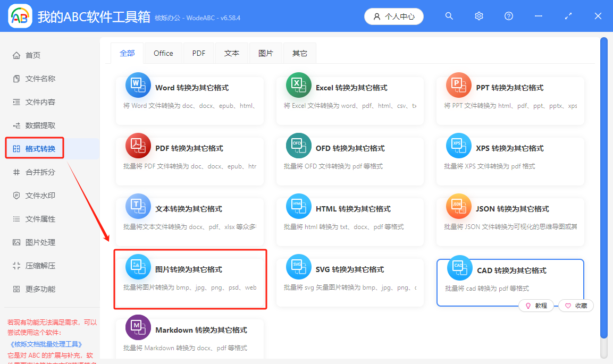This screenshot has width=613, height=364.
Task: Click the search magnifier in the title bar
Action: [x=449, y=16]
